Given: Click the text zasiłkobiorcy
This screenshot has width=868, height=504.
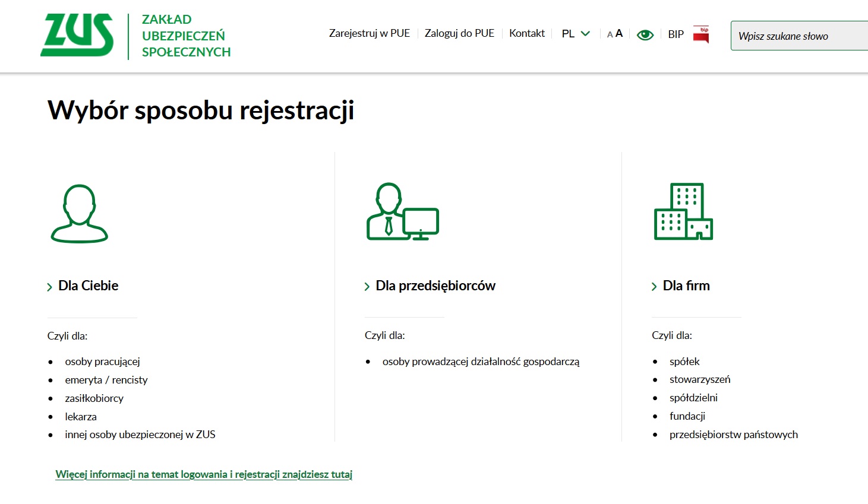Looking at the screenshot, I should pos(94,398).
